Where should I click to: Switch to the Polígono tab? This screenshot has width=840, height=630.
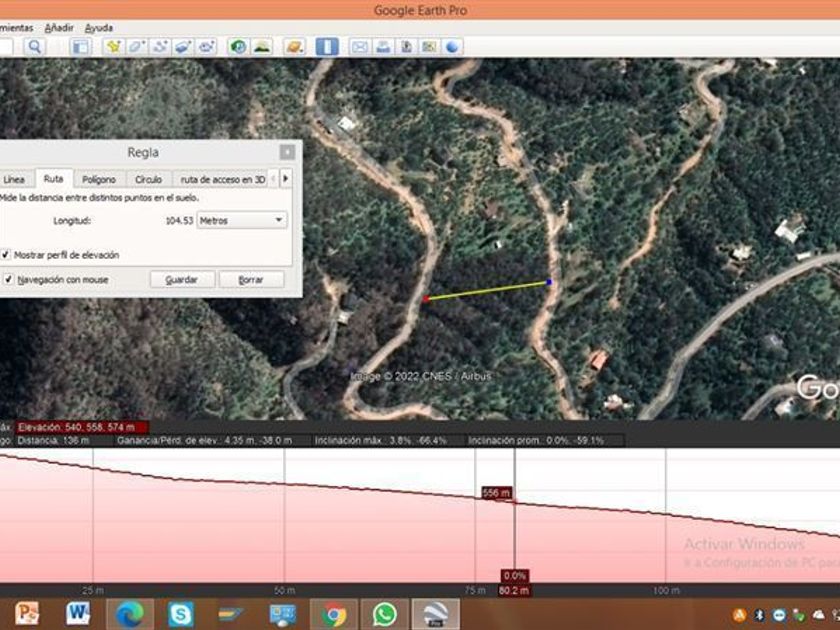pyautogui.click(x=99, y=179)
